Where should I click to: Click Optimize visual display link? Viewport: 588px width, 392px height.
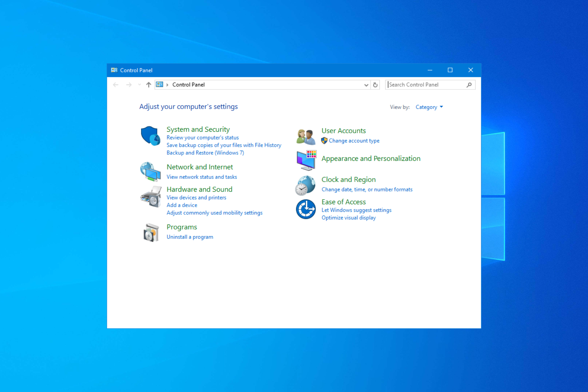tap(349, 218)
